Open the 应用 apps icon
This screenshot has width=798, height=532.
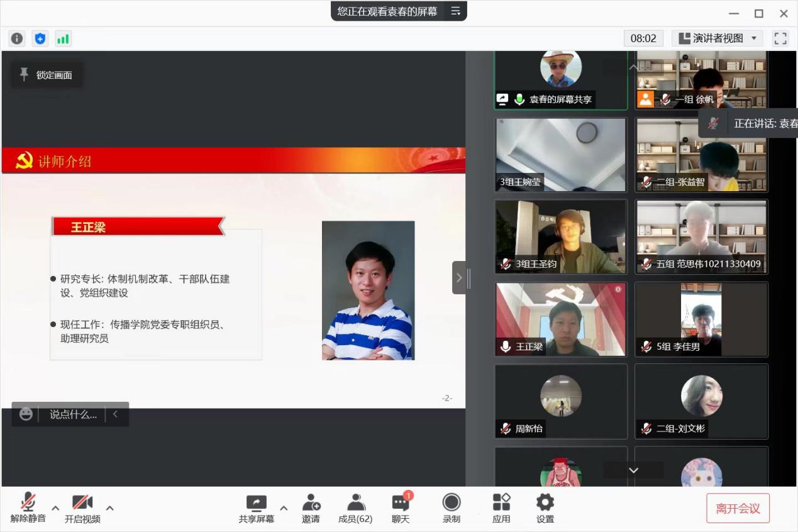point(501,508)
